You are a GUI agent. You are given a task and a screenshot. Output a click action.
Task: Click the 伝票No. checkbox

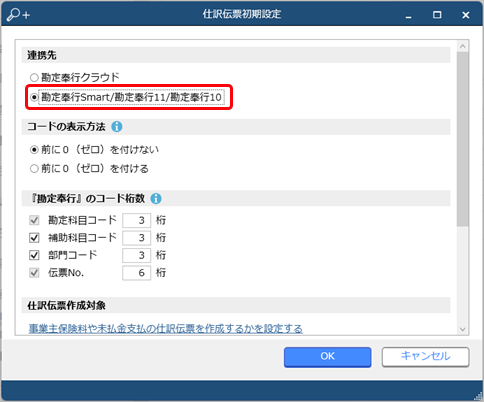pos(34,273)
